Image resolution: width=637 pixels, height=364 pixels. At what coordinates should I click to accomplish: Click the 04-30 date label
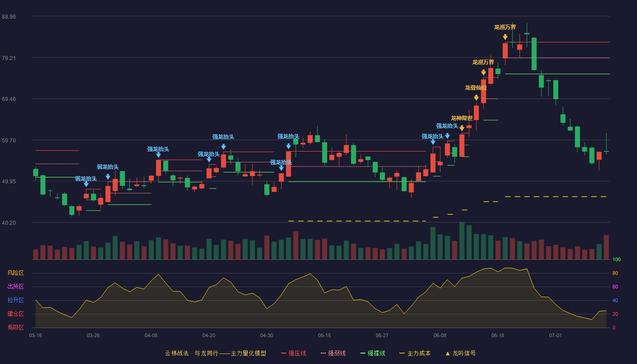click(x=267, y=335)
